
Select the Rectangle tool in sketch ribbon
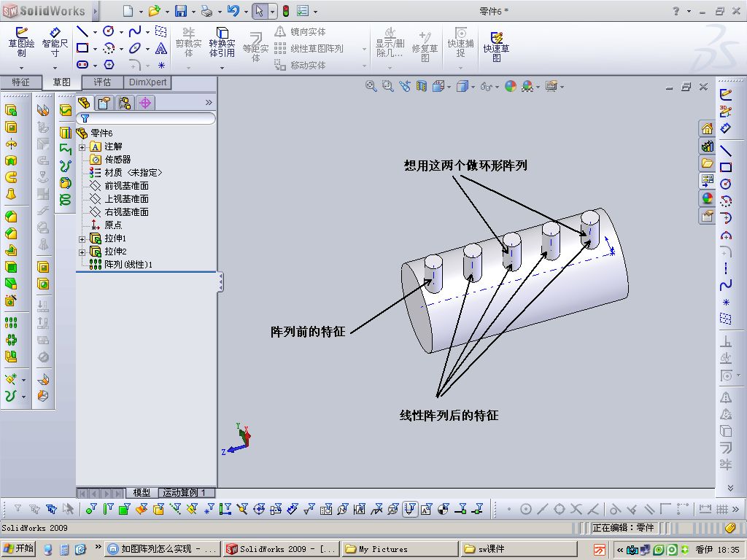pos(82,48)
